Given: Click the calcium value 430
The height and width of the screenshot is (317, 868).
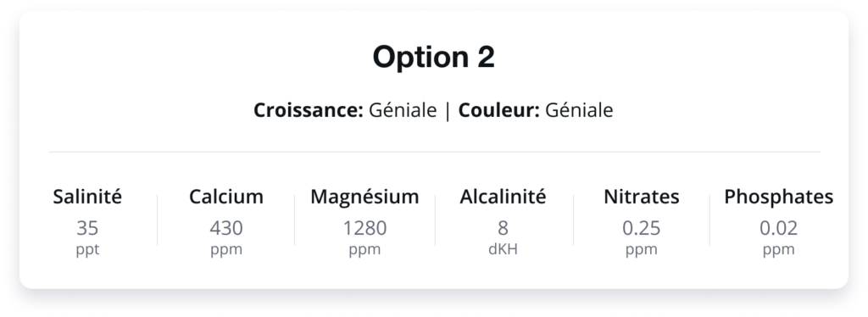Looking at the screenshot, I should tap(226, 228).
